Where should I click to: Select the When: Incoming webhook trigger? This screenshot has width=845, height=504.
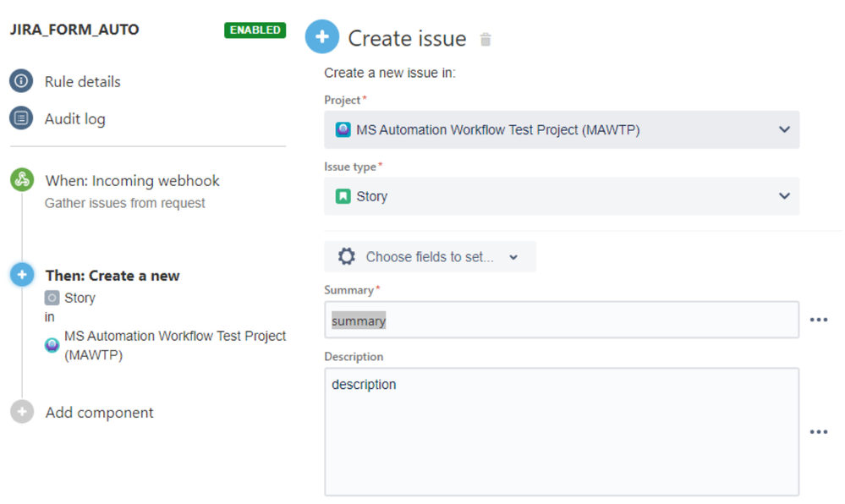(x=132, y=181)
